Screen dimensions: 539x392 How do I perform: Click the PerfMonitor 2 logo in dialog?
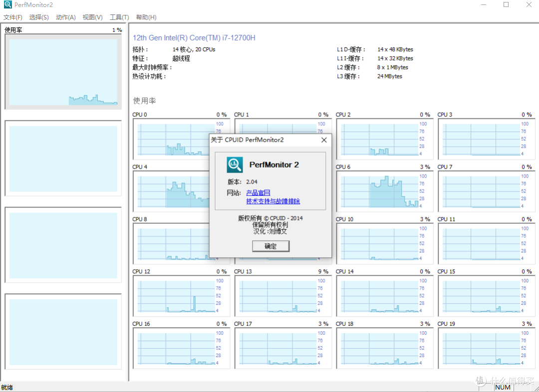pyautogui.click(x=235, y=165)
